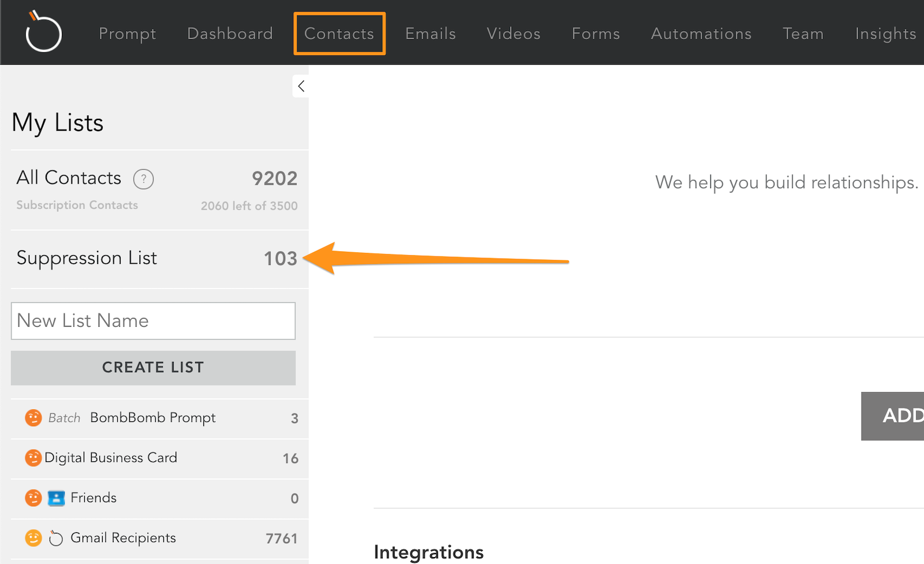Click the Friends list blue contact card icon
The image size is (924, 564).
[x=56, y=498]
